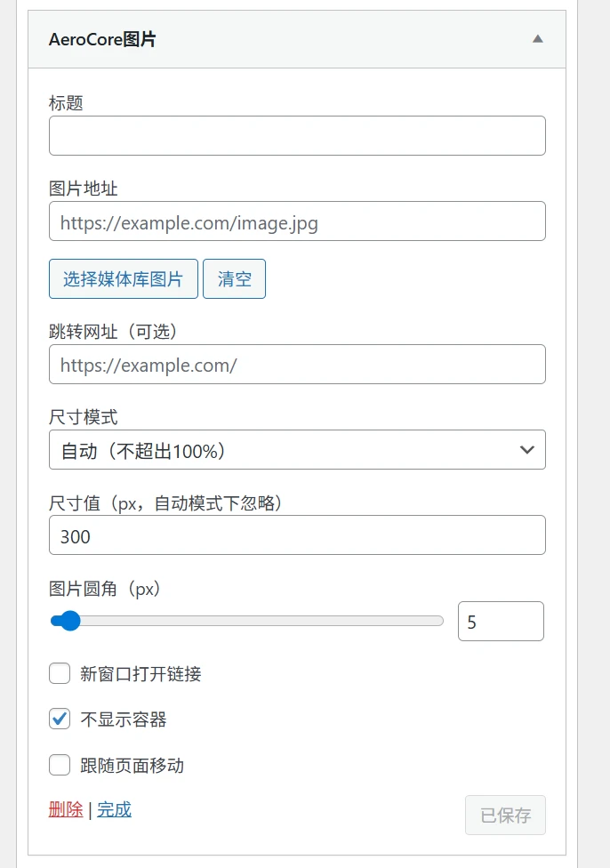The width and height of the screenshot is (610, 868).
Task: Click the 完成 link
Action: pyautogui.click(x=114, y=809)
